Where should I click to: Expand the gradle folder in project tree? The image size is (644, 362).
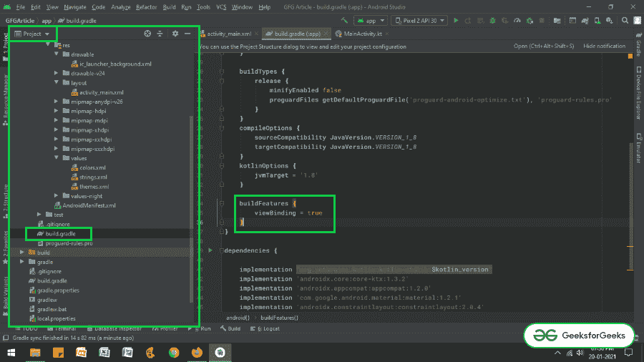tap(22, 262)
